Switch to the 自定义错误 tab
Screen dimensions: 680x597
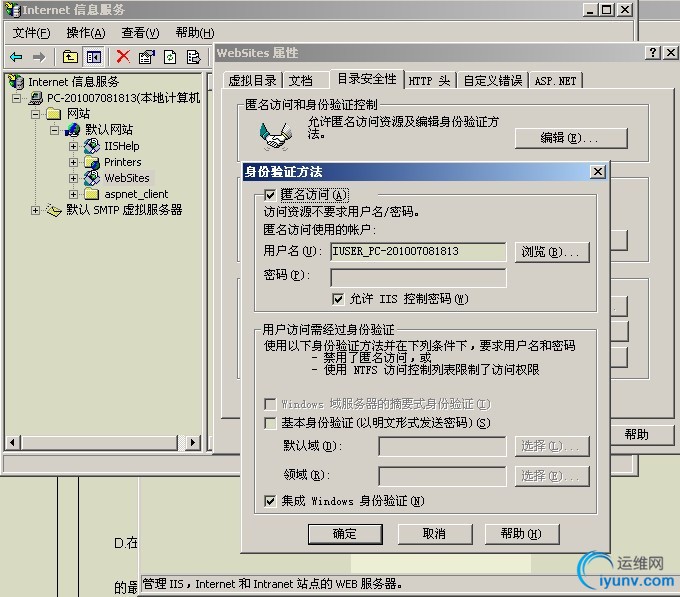(493, 81)
